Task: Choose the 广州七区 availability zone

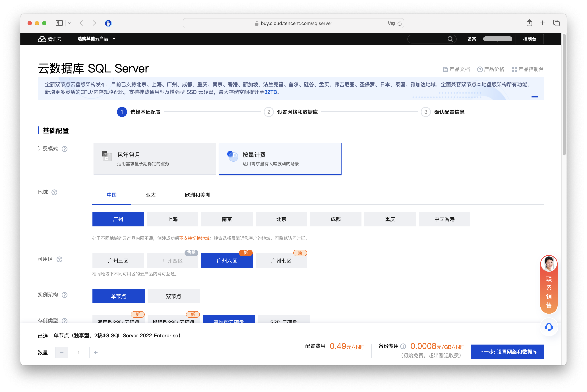Action: coord(281,261)
